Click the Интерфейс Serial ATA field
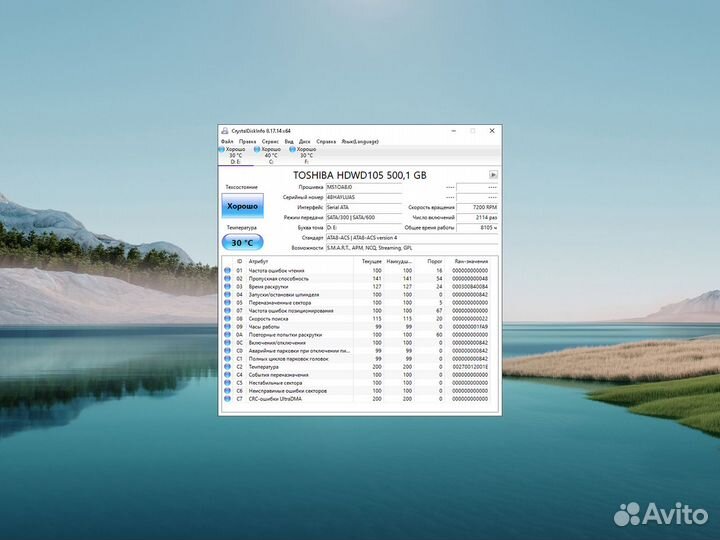The image size is (720, 540). coord(364,208)
